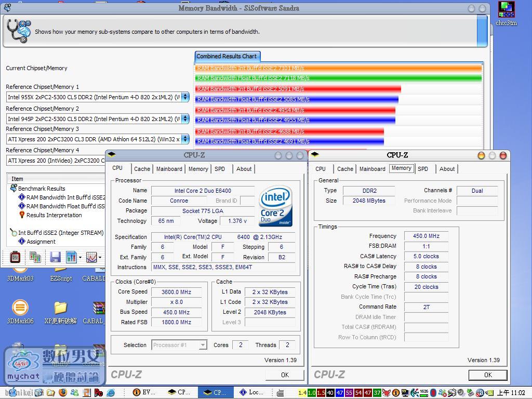Click info icon beside RAM Bandwidth Float row
This screenshot has width=532, height=399.
click(x=22, y=206)
